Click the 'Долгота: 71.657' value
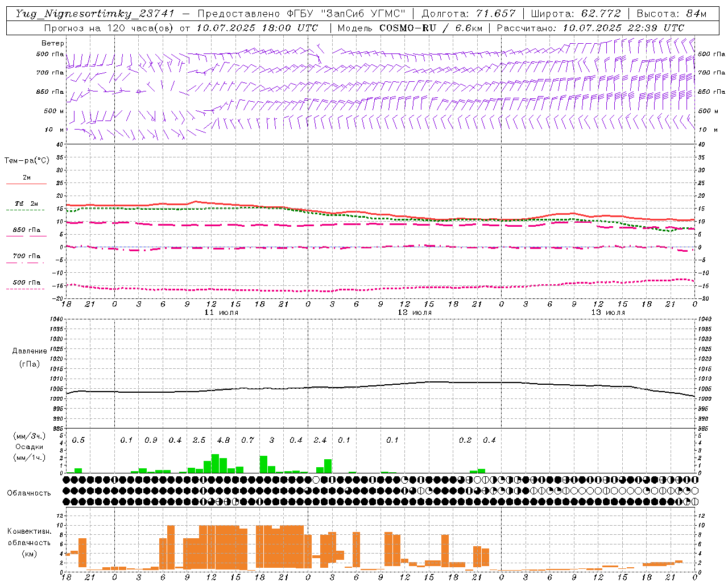The width and height of the screenshot is (728, 582). pyautogui.click(x=469, y=14)
